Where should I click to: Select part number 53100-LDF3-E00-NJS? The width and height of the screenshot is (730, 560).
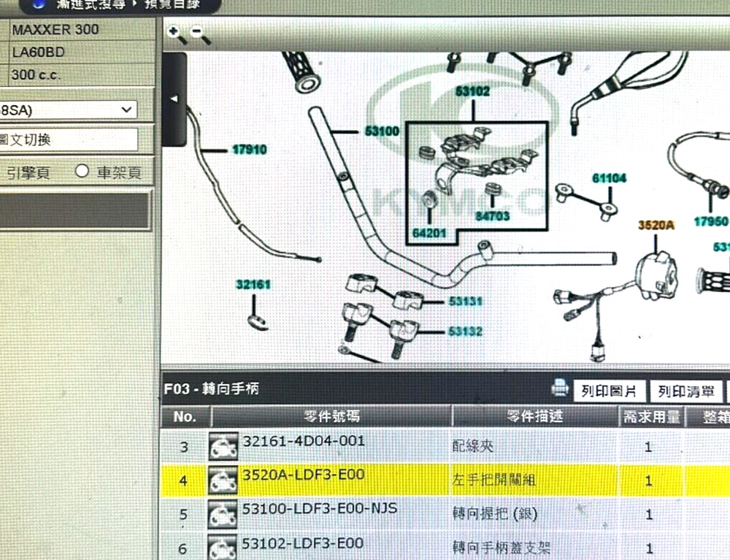pos(320,508)
